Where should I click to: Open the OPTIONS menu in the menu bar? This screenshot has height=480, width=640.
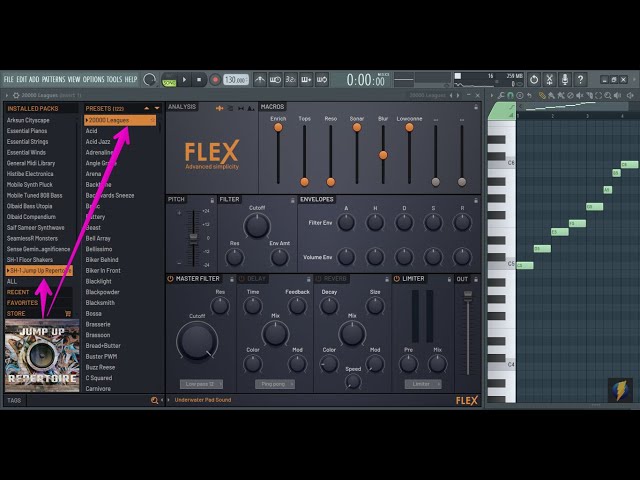[93, 79]
